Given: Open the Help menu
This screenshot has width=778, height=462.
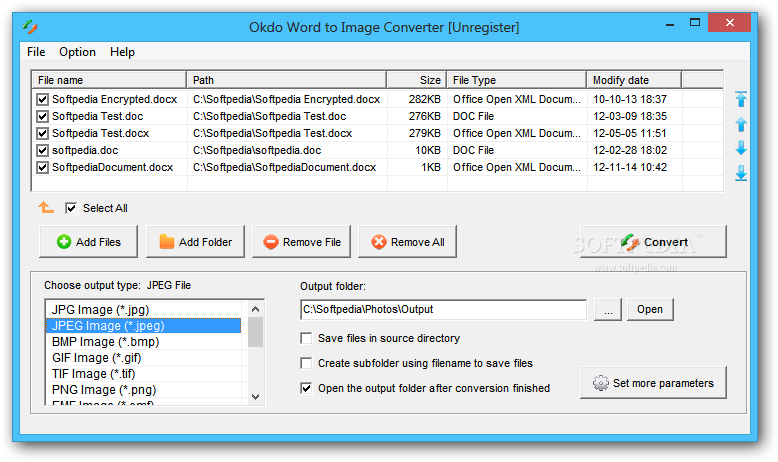Looking at the screenshot, I should pos(122,52).
